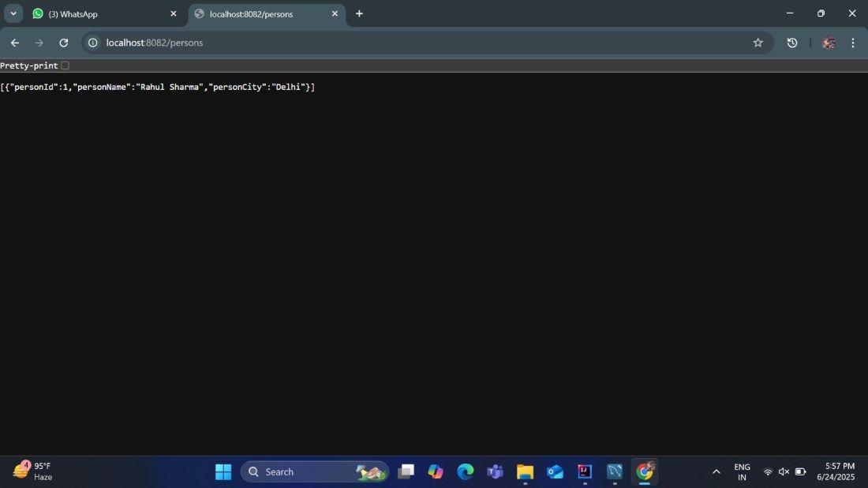Close the localhost:8082/persons tab
This screenshot has width=868, height=488.
[x=335, y=14]
